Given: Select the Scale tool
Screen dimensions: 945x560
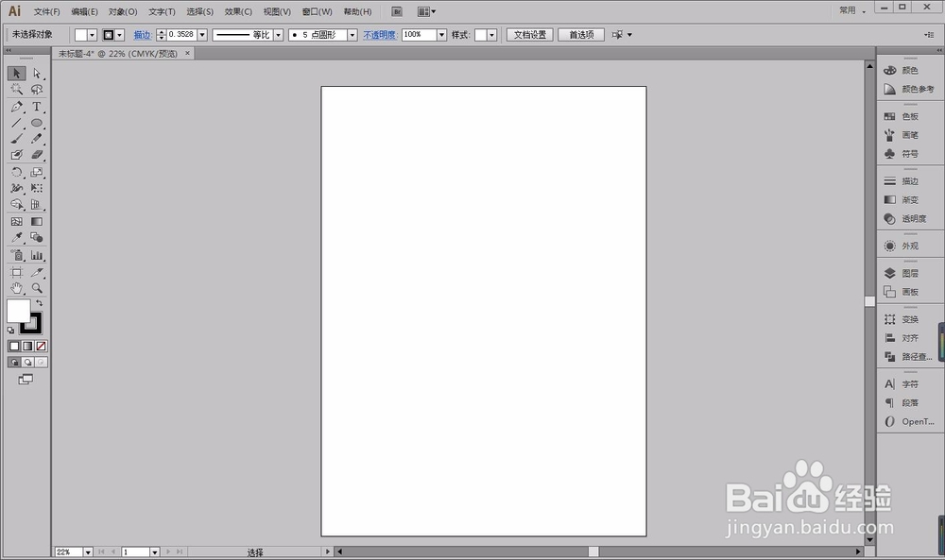Looking at the screenshot, I should [x=37, y=172].
